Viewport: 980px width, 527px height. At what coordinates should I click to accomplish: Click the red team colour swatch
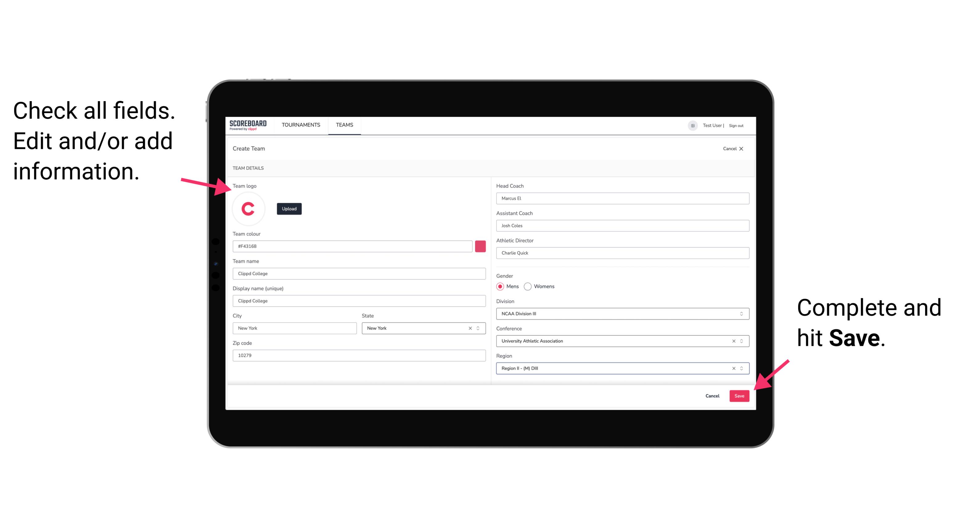pyautogui.click(x=480, y=247)
